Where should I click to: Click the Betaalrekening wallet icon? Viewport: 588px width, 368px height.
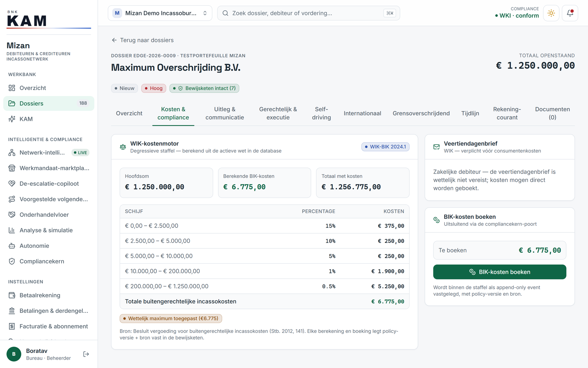pyautogui.click(x=12, y=295)
